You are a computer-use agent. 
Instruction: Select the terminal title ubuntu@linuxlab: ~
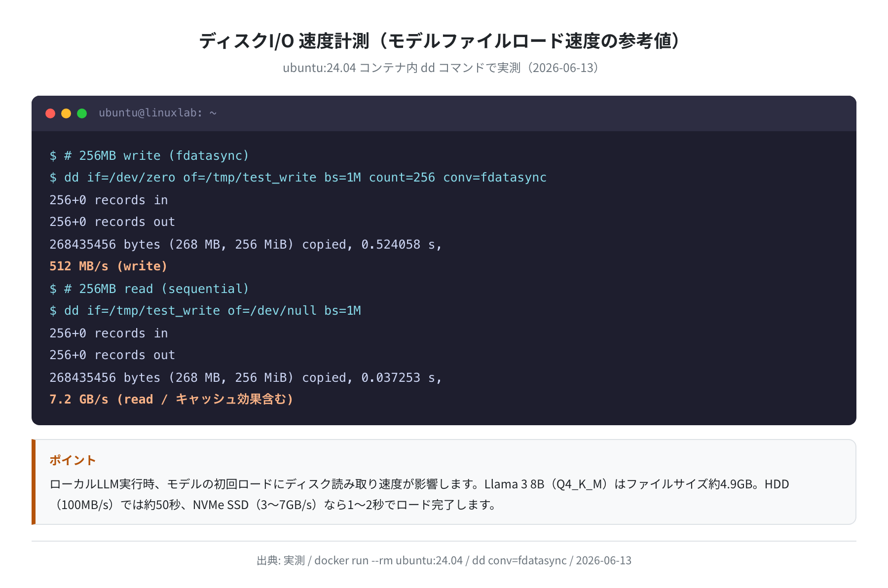point(157,113)
